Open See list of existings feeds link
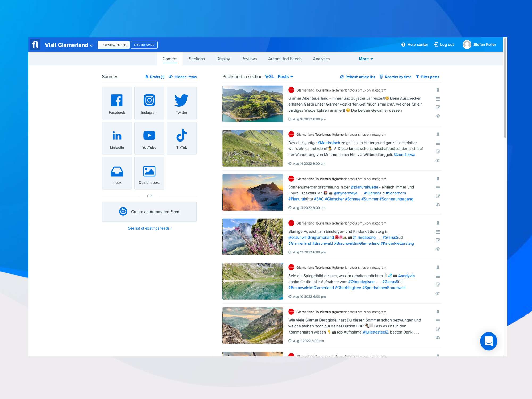532x399 pixels. [150, 228]
